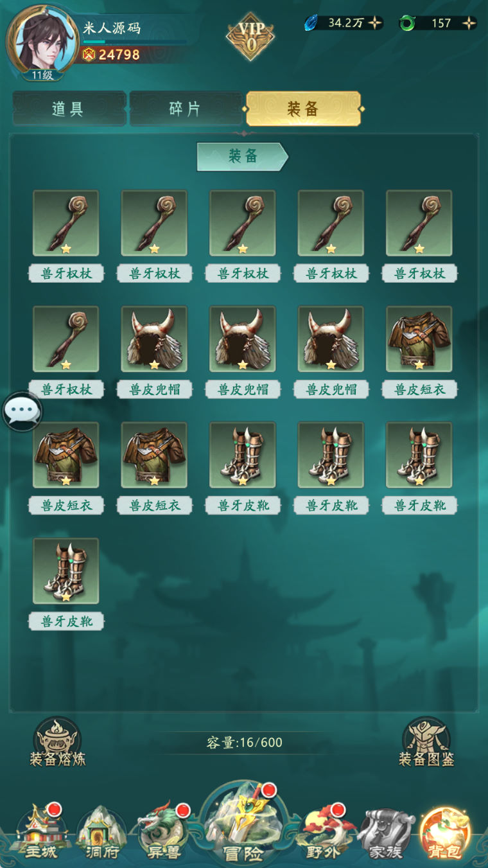
Task: Go to 主城 in bottom navigation
Action: (40, 833)
